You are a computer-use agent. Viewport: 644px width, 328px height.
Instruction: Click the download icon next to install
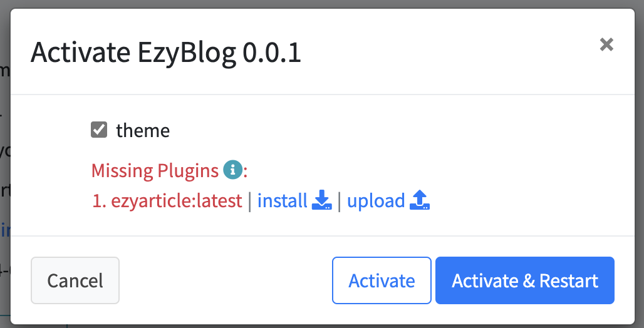click(x=322, y=200)
